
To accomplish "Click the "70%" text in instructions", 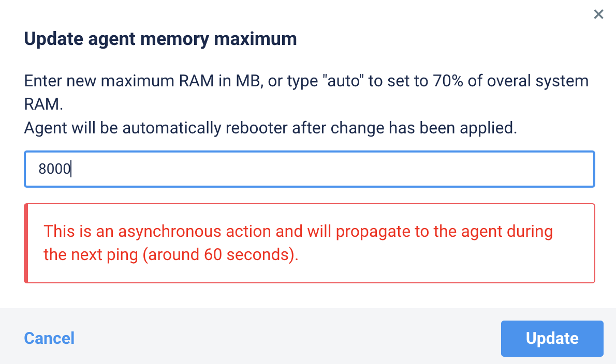I will click(x=448, y=81).
